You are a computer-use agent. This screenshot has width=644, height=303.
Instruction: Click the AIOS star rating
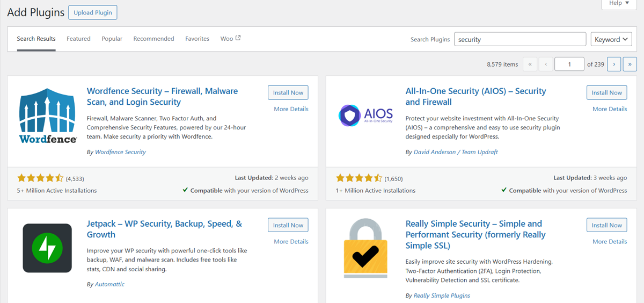coord(359,178)
